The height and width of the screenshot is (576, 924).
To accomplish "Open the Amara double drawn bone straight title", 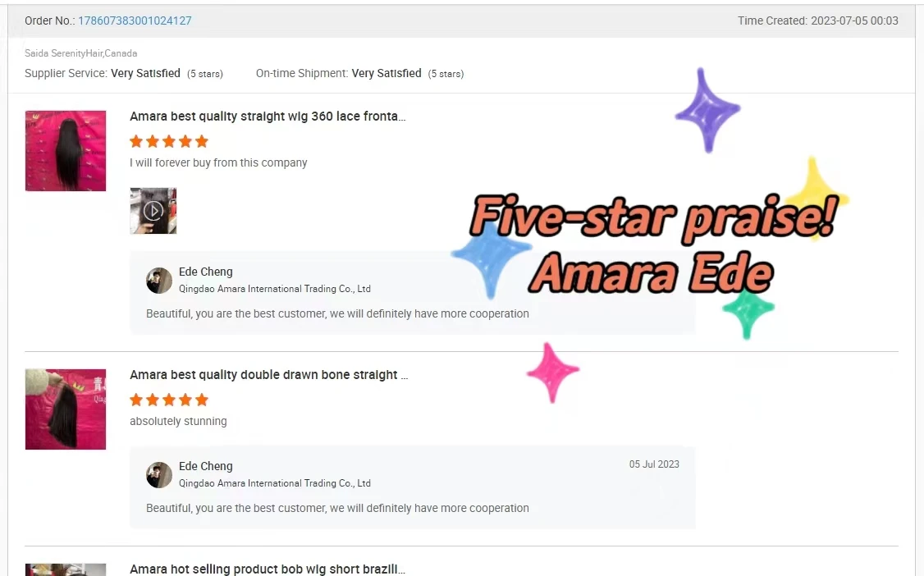I will 268,375.
